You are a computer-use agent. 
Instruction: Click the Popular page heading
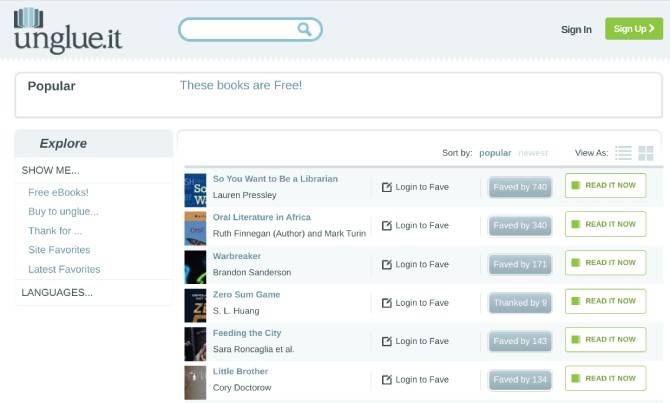pos(51,86)
